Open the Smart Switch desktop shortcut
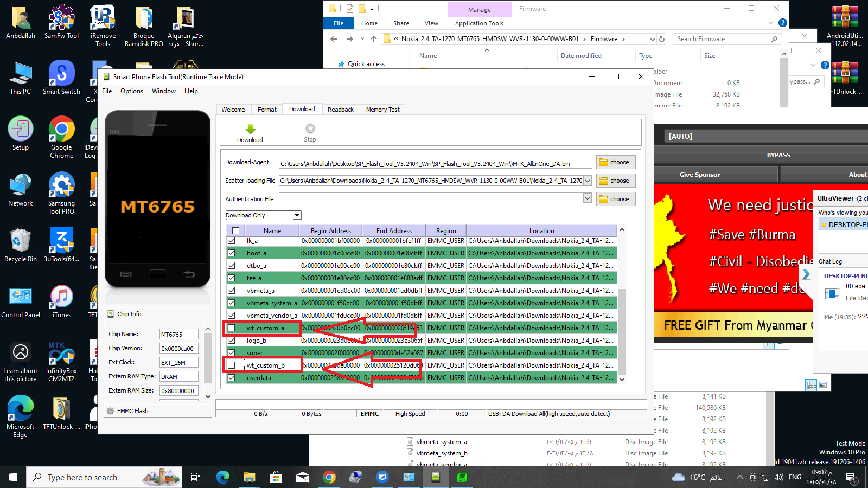The image size is (868, 488). (x=61, y=78)
